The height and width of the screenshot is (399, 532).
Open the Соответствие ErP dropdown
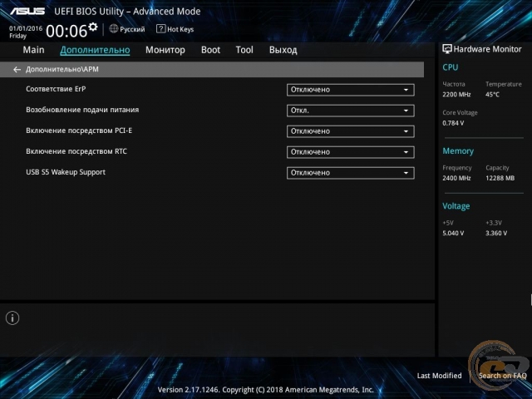click(x=351, y=90)
